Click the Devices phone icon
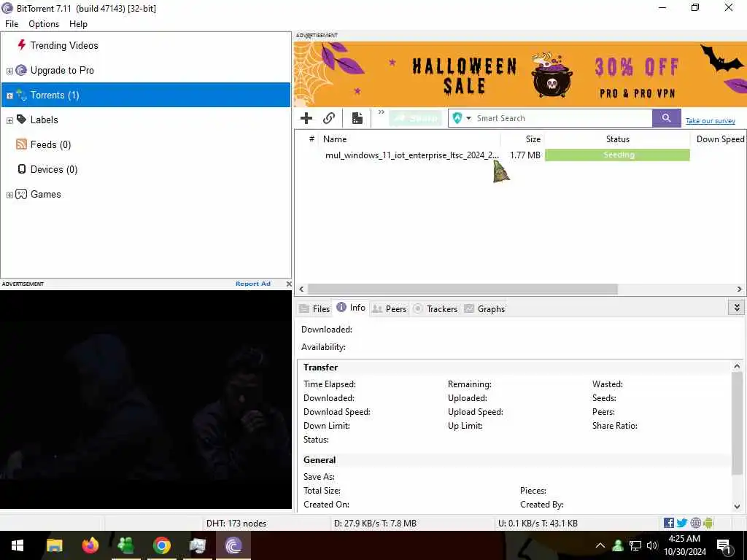 click(x=21, y=169)
